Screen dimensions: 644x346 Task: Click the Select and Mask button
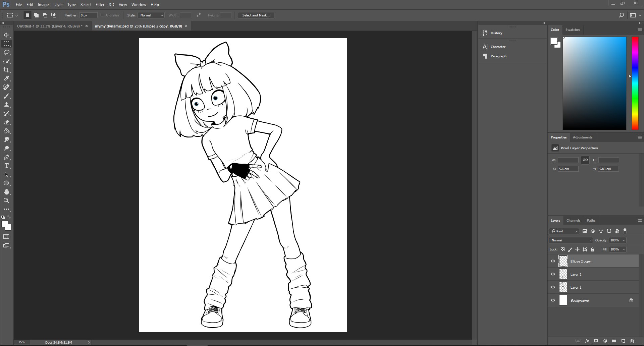pyautogui.click(x=256, y=15)
